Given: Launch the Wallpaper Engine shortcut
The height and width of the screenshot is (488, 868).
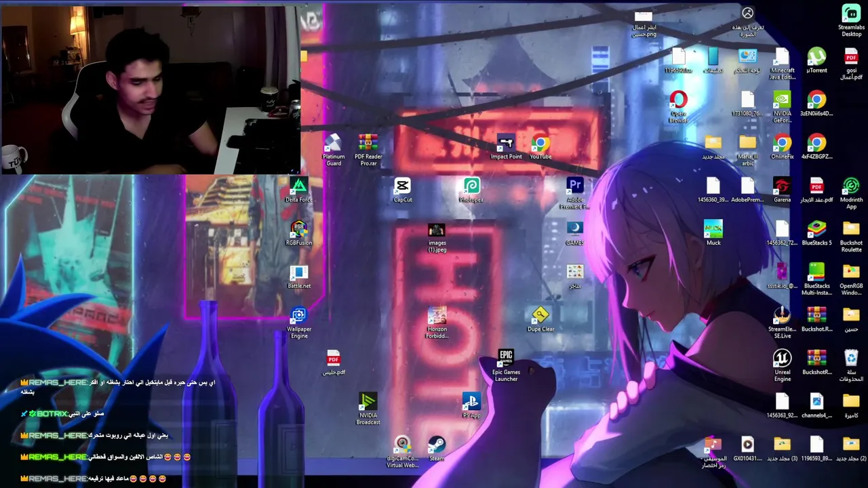Looking at the screenshot, I should 299,323.
